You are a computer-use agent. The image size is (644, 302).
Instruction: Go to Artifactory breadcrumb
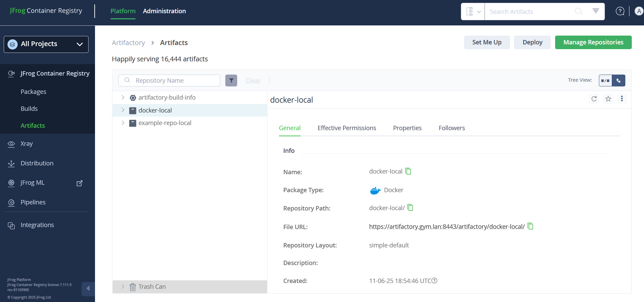tap(128, 43)
